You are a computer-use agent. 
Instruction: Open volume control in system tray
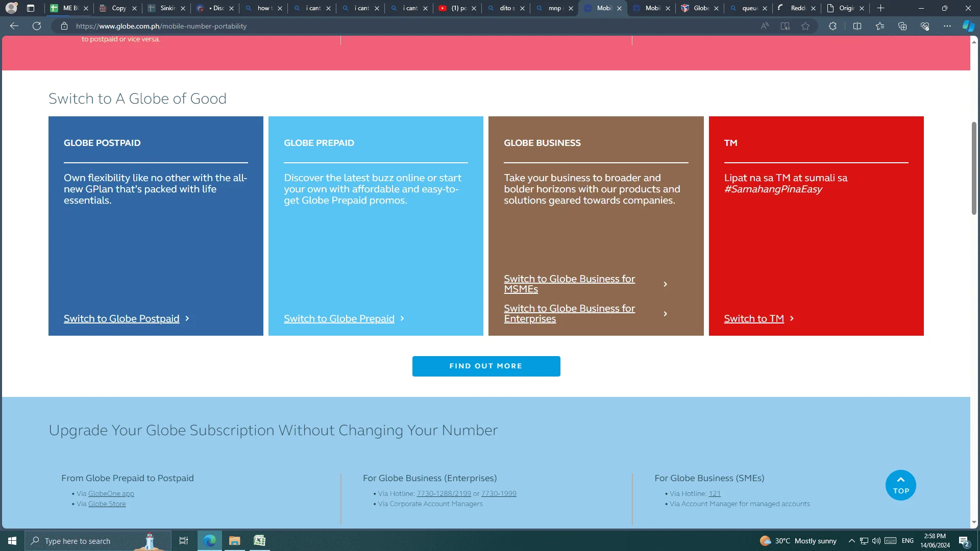(876, 541)
